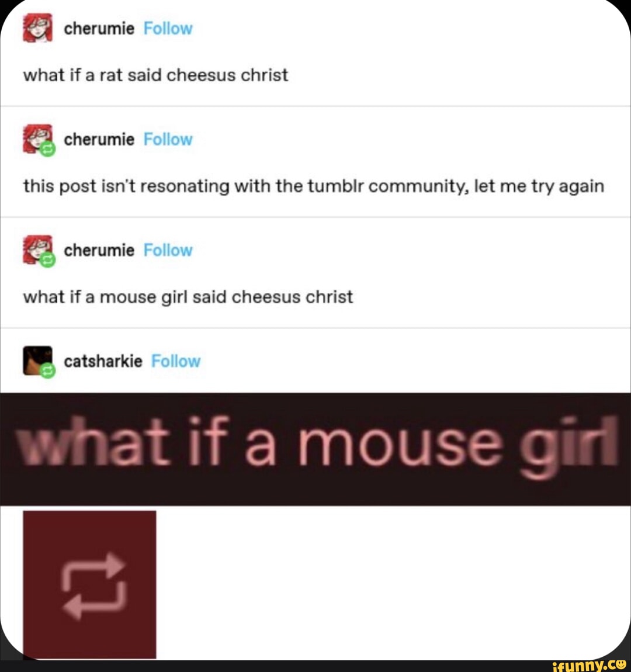Click the green reblog badge on the third cherumie avatar
The width and height of the screenshot is (631, 672).
coord(47,259)
